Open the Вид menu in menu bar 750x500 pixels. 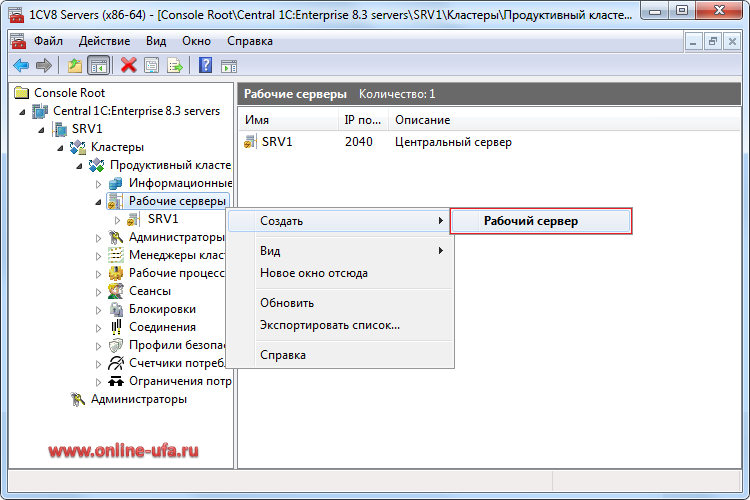[x=156, y=41]
